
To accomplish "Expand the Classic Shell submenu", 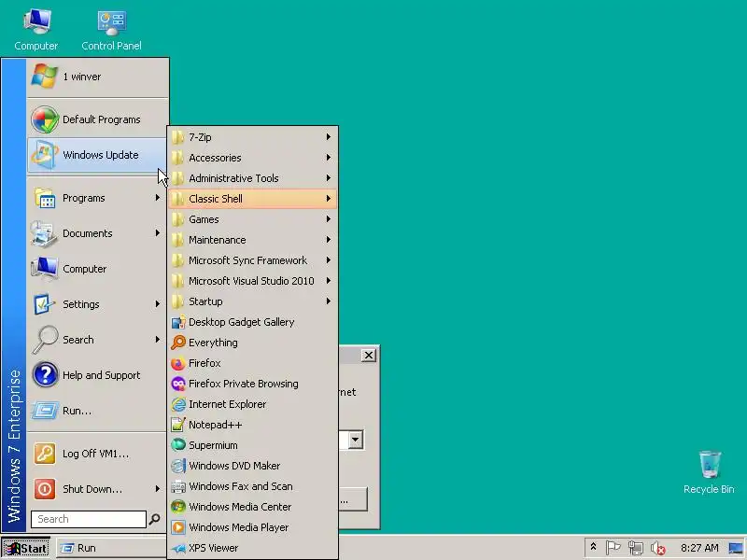I will (252, 199).
